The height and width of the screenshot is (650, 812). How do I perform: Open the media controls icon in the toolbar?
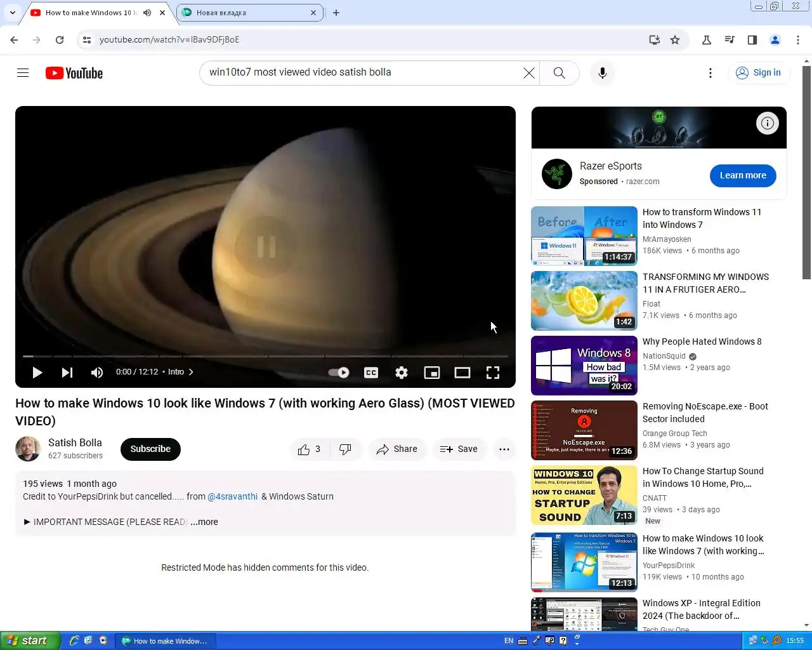pos(730,39)
